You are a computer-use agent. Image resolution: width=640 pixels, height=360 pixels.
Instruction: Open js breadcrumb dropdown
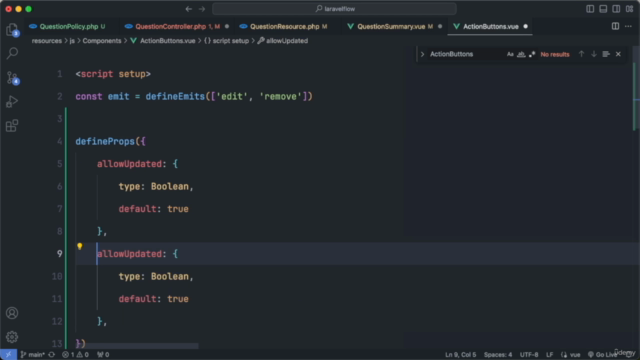72,40
